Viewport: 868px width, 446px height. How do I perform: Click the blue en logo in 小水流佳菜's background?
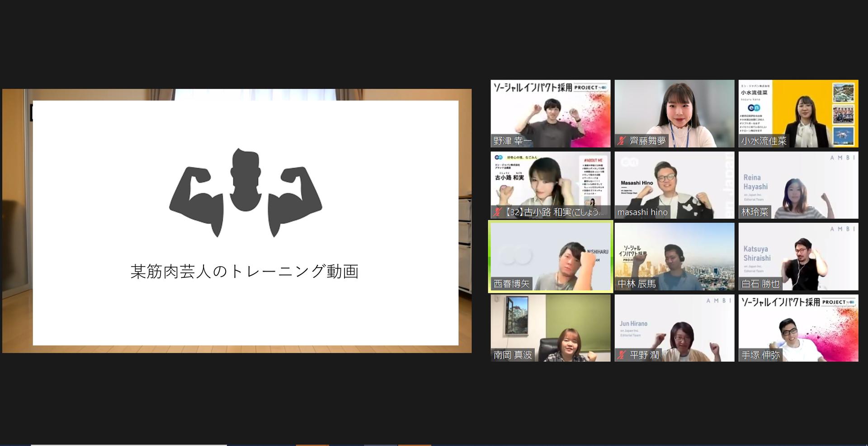coord(754,108)
